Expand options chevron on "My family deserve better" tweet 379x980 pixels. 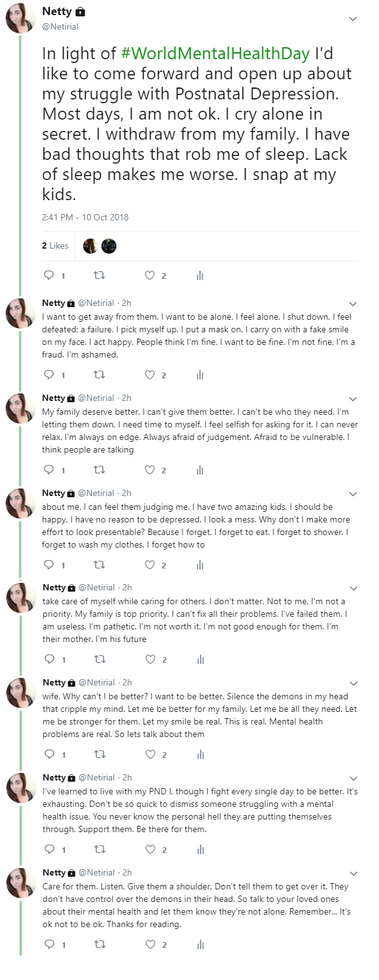point(353,399)
